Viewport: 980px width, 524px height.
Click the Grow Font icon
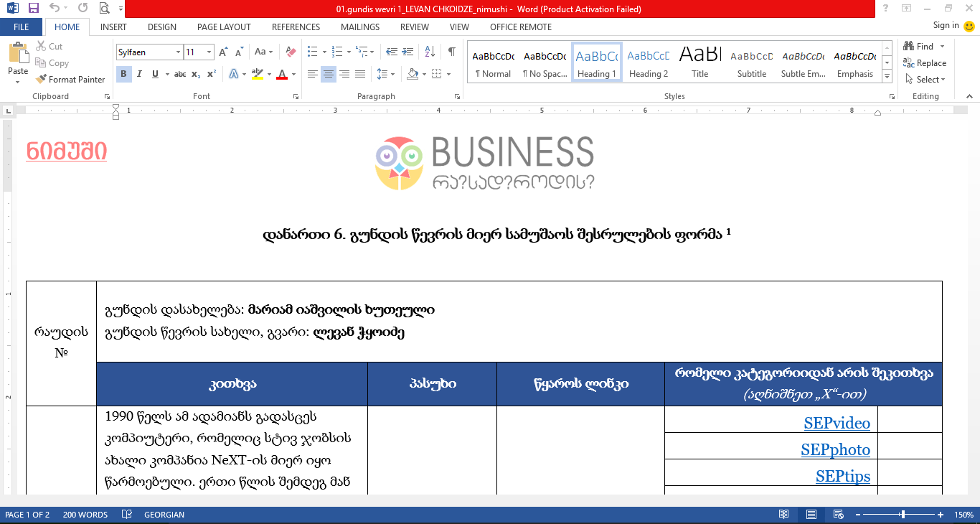223,52
